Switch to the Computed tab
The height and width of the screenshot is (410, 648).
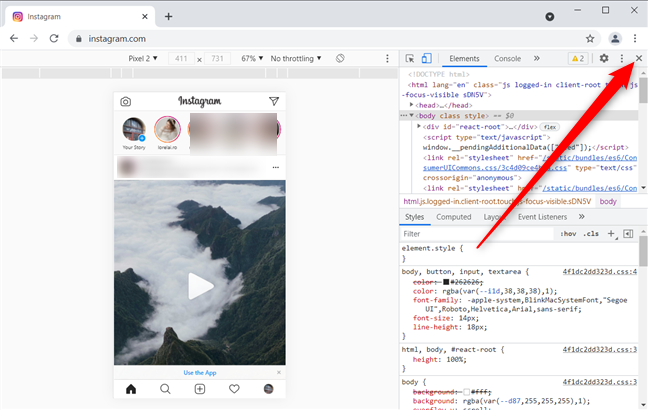[453, 216]
